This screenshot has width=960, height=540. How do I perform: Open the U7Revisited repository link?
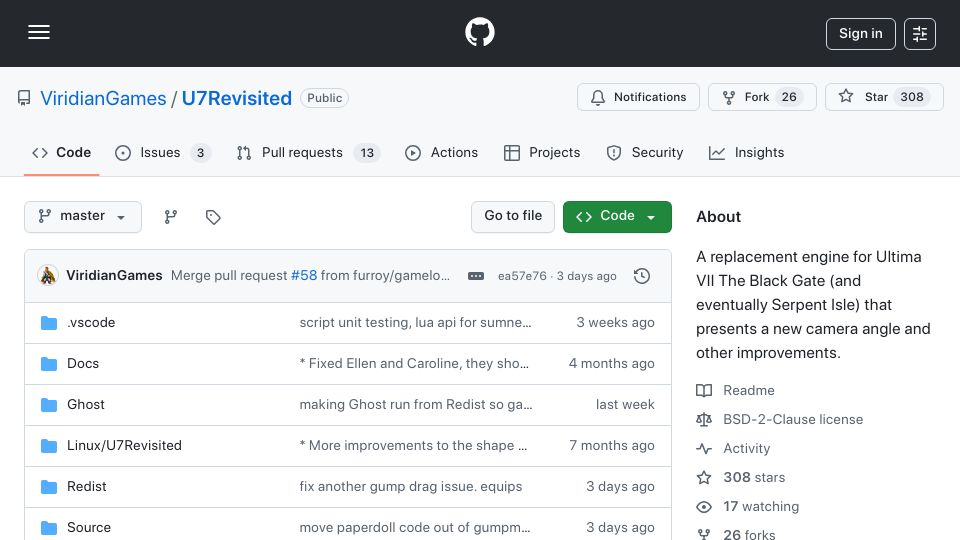pyautogui.click(x=236, y=98)
